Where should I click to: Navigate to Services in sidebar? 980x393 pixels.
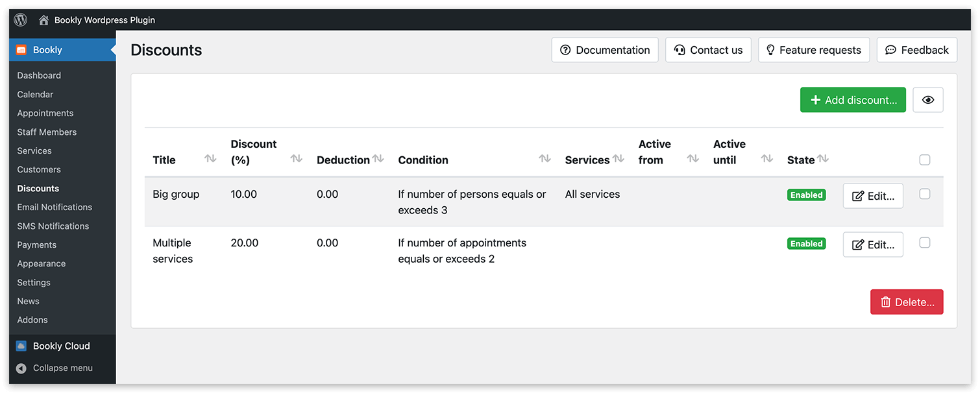tap(34, 150)
